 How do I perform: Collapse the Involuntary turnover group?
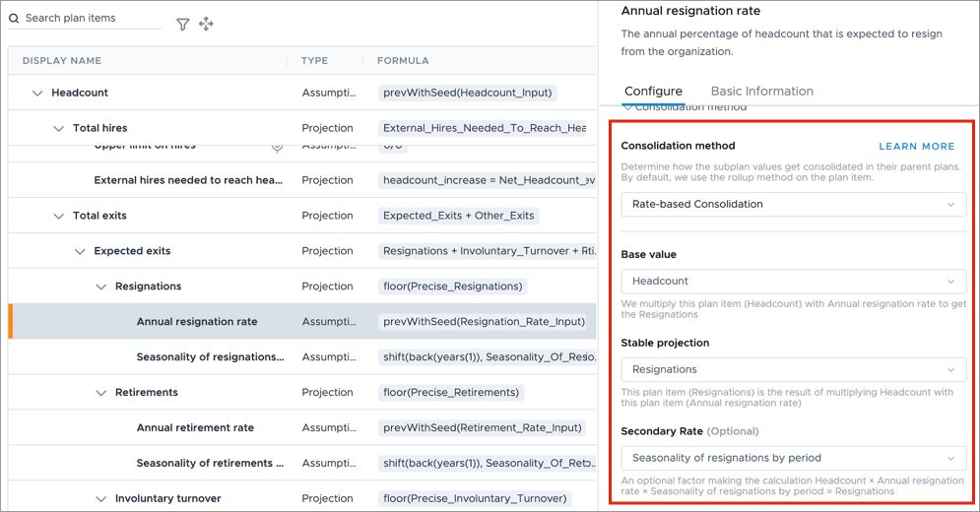click(101, 499)
